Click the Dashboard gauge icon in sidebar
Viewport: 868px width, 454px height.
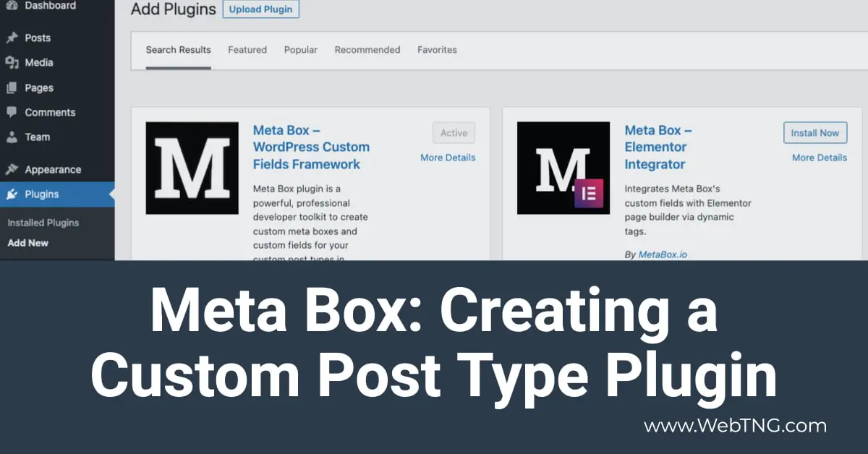(12, 6)
